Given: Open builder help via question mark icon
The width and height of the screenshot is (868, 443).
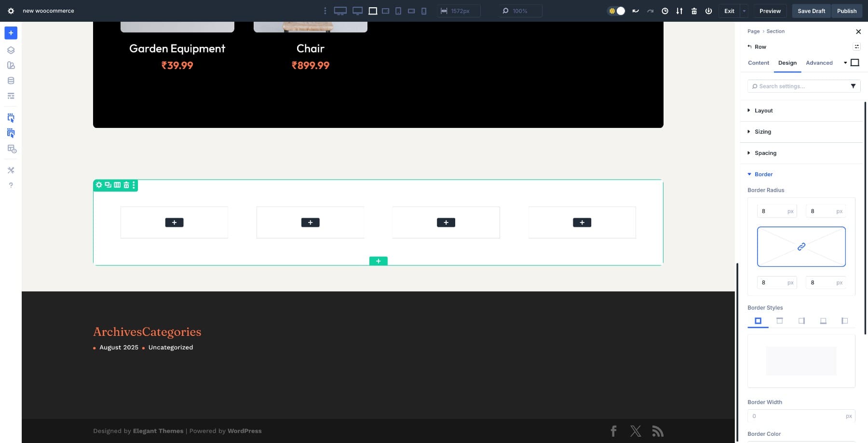Looking at the screenshot, I should click(x=11, y=185).
